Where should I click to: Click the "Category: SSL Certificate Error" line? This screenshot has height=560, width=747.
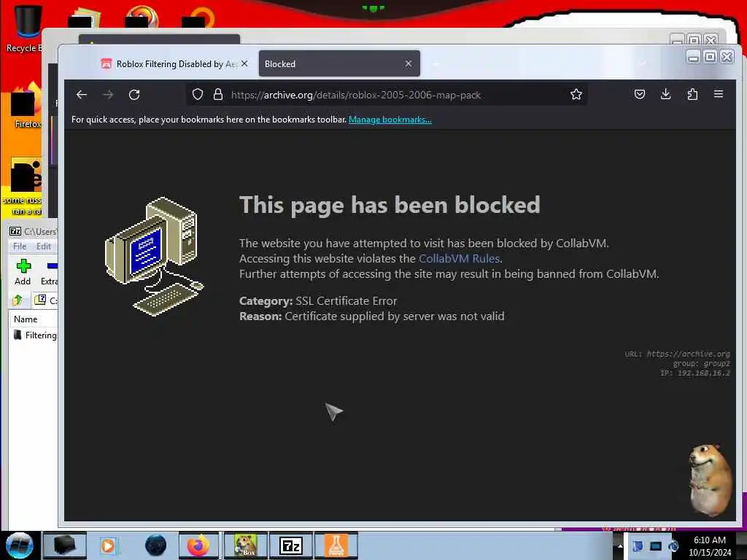coord(318,301)
